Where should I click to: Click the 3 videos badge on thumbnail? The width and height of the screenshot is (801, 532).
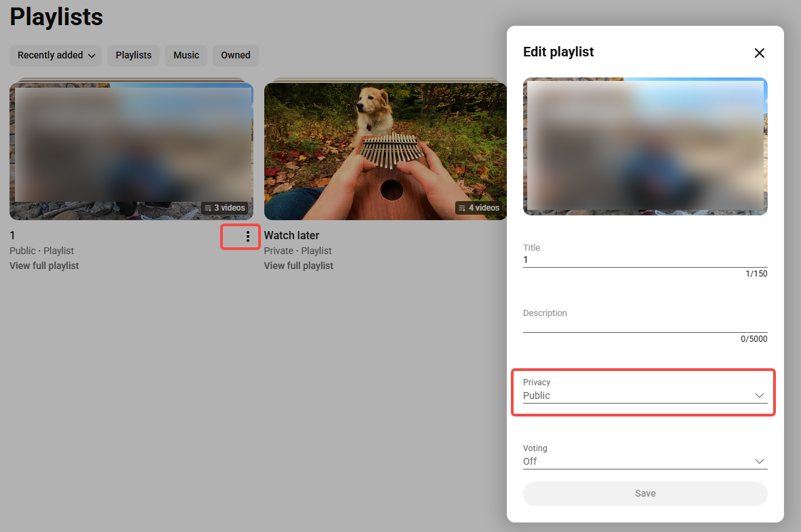225,208
